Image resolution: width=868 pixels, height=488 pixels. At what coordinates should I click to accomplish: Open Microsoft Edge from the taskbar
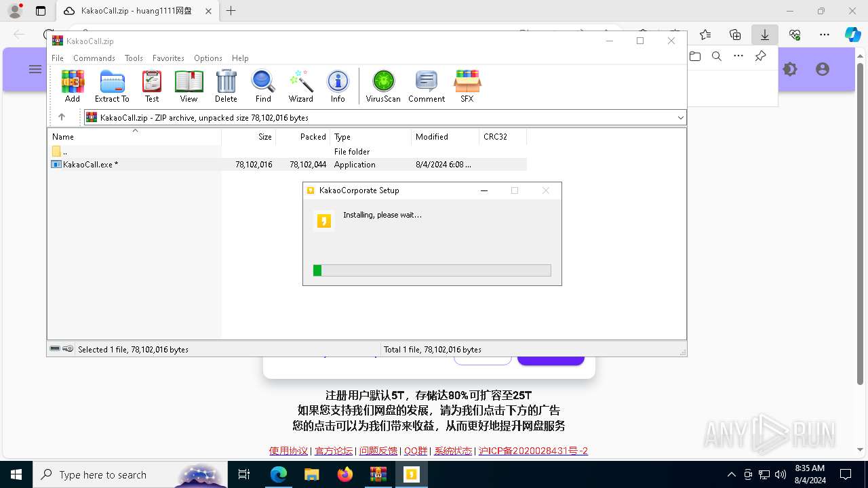coord(279,474)
